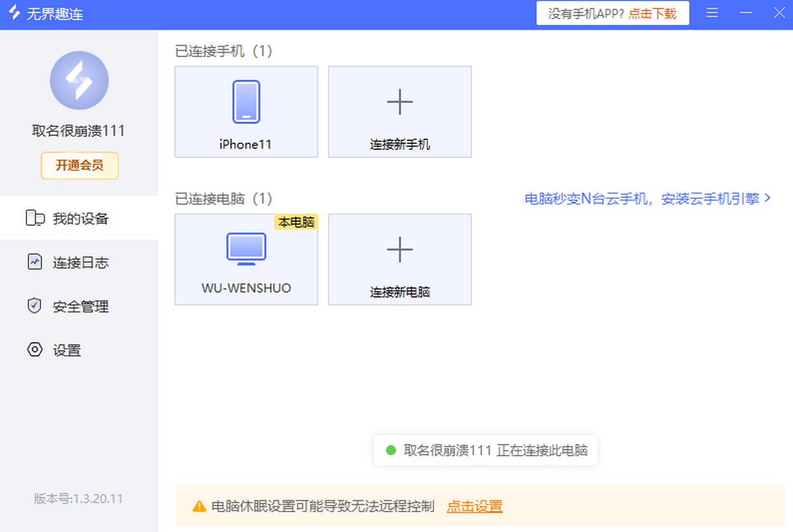Screen dimensions: 793x532
Task: Click the 我的设备 devices icon
Action: point(35,218)
